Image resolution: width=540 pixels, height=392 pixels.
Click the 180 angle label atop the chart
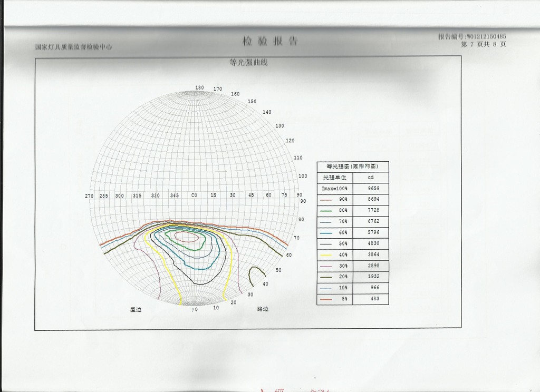[x=199, y=88]
